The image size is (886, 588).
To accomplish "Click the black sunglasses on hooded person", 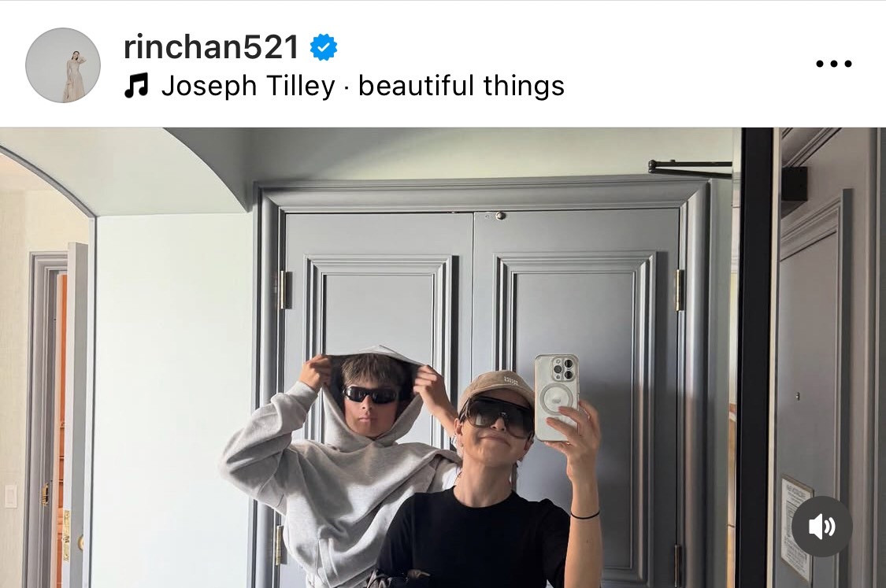I will point(371,394).
